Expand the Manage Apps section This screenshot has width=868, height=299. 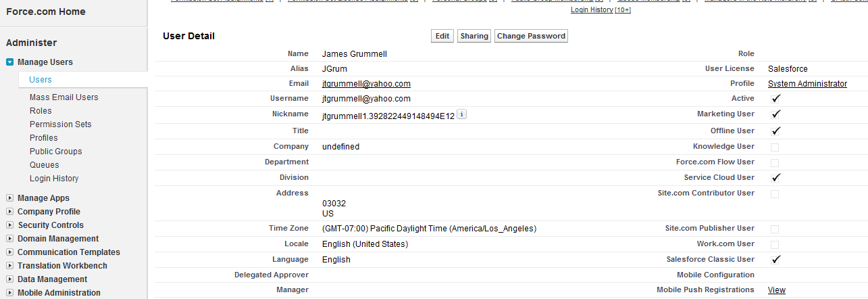point(10,198)
